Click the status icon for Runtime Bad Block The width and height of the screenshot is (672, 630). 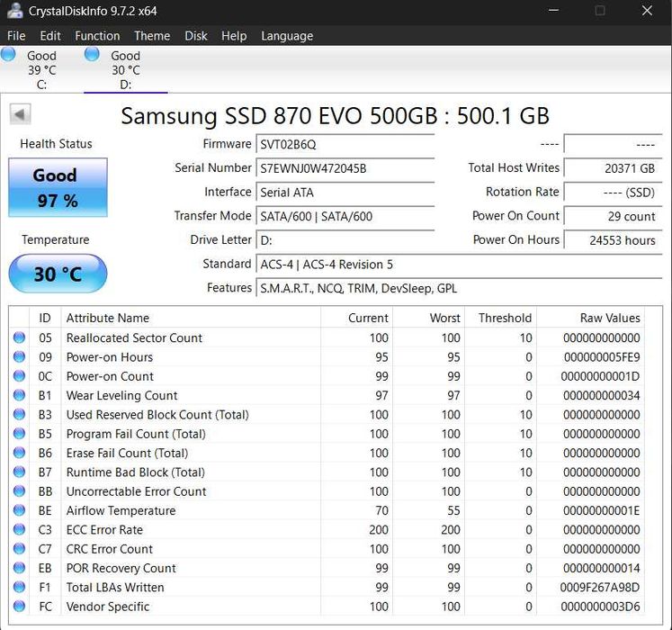click(x=19, y=472)
